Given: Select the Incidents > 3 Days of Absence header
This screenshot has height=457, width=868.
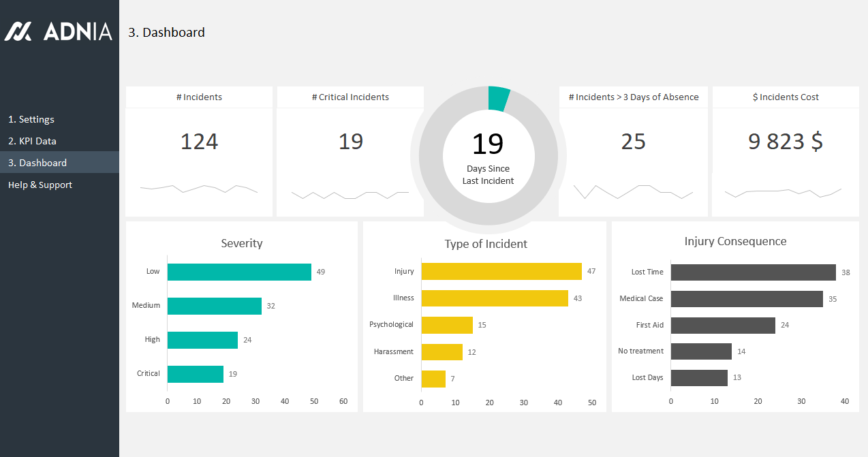Looking at the screenshot, I should pos(634,97).
